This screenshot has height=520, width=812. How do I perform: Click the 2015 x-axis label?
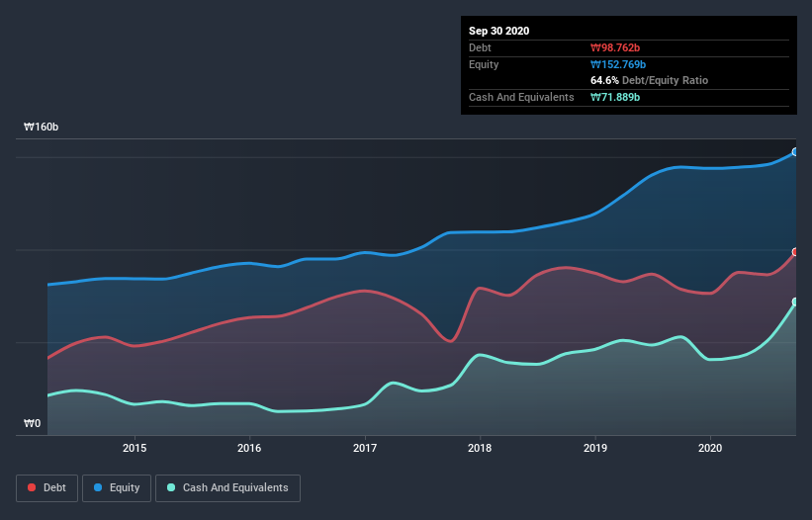pyautogui.click(x=135, y=448)
